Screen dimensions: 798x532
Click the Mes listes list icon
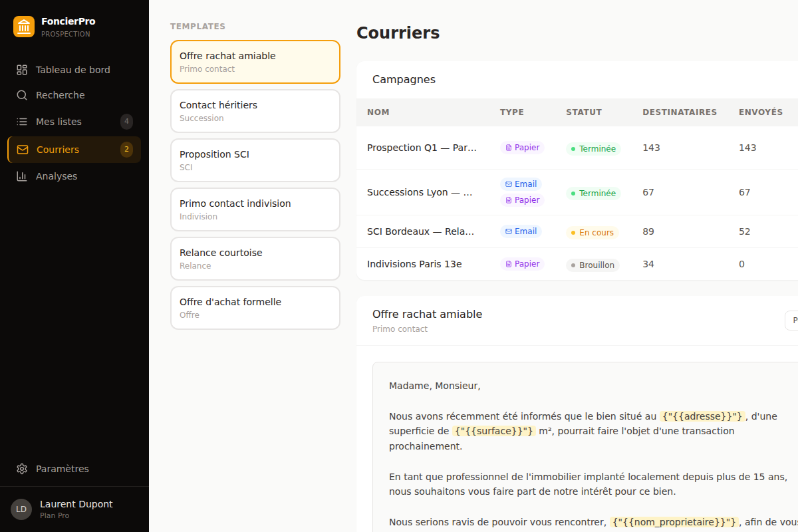pyautogui.click(x=22, y=122)
